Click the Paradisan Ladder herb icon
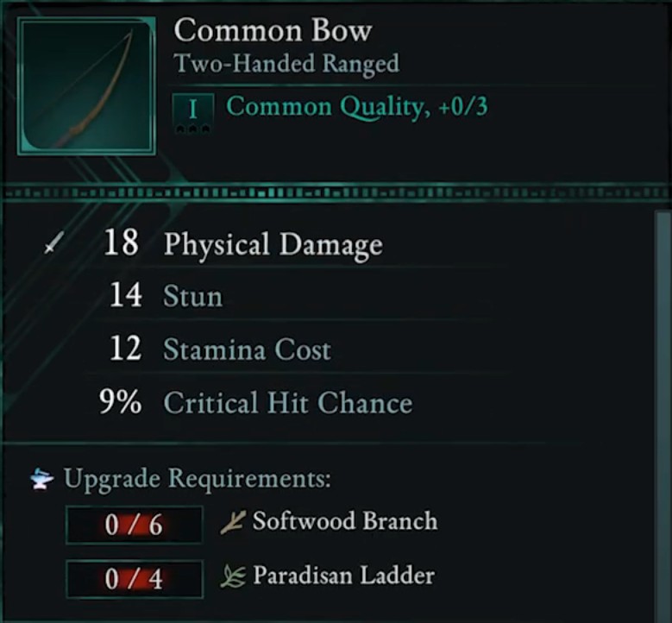 point(233,576)
